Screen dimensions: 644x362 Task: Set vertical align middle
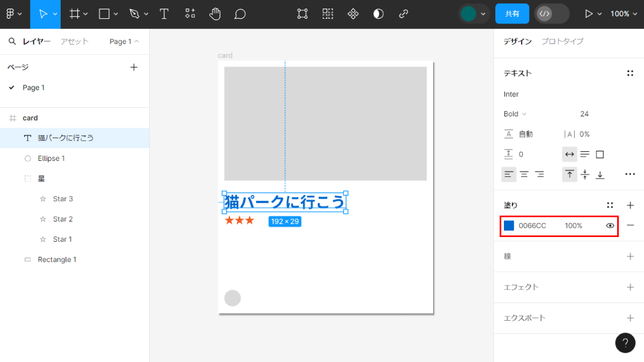585,174
